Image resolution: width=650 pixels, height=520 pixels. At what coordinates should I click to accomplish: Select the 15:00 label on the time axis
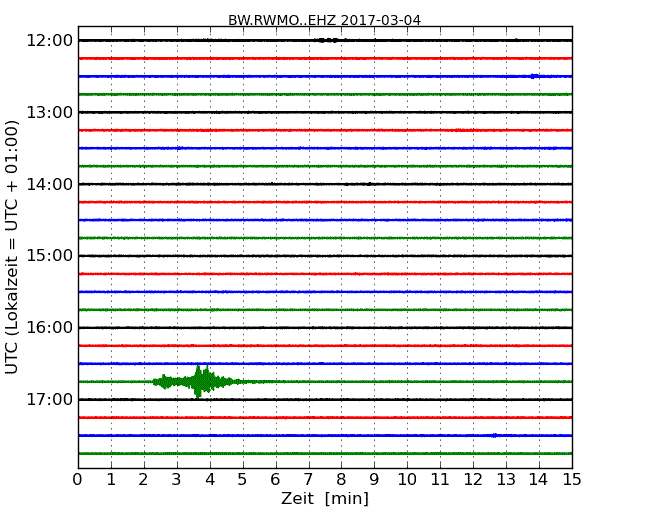pyautogui.click(x=49, y=256)
